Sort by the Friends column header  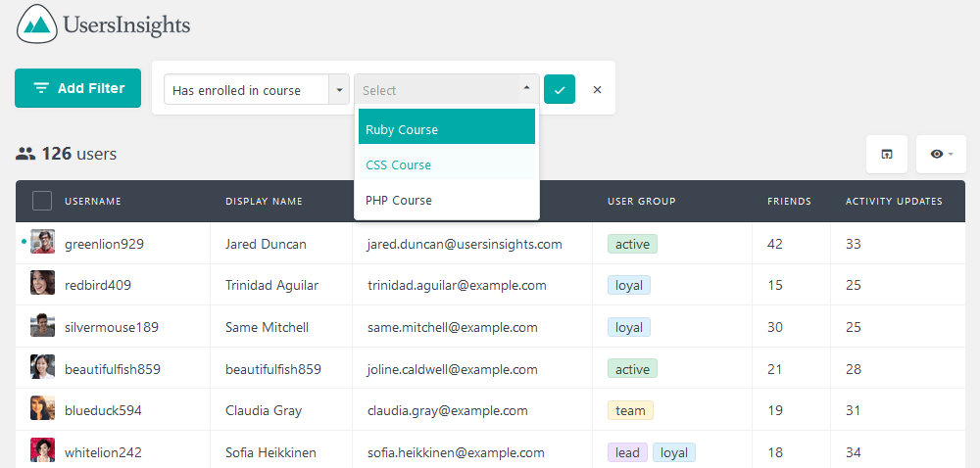(789, 201)
